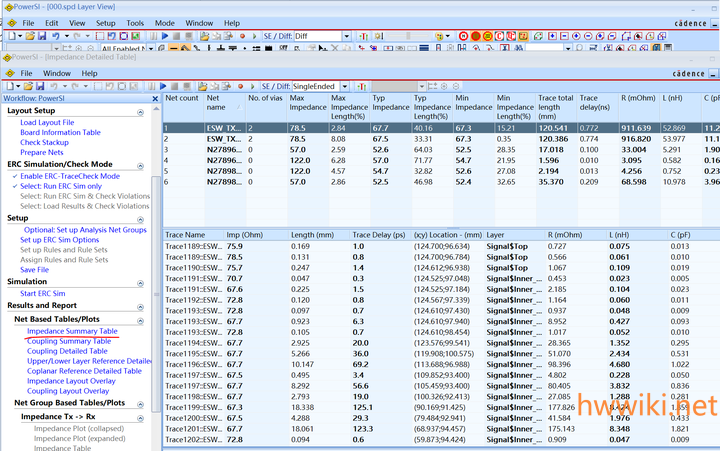Open the Impedance Summary Table link
This screenshot has height=451, width=720.
pos(72,331)
